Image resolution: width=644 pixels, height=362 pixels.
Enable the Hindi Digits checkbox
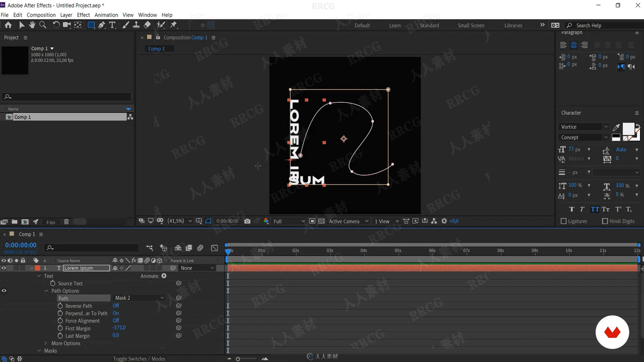(x=605, y=221)
